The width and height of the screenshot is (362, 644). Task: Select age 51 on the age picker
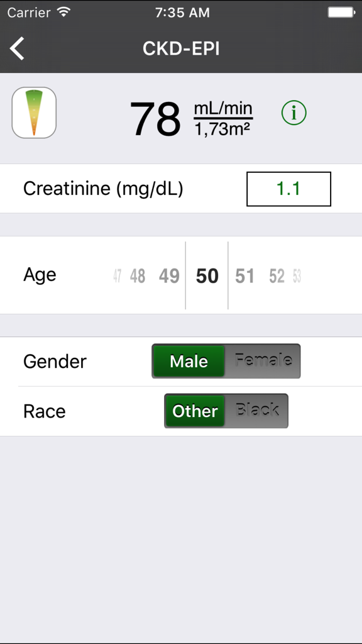(x=244, y=275)
